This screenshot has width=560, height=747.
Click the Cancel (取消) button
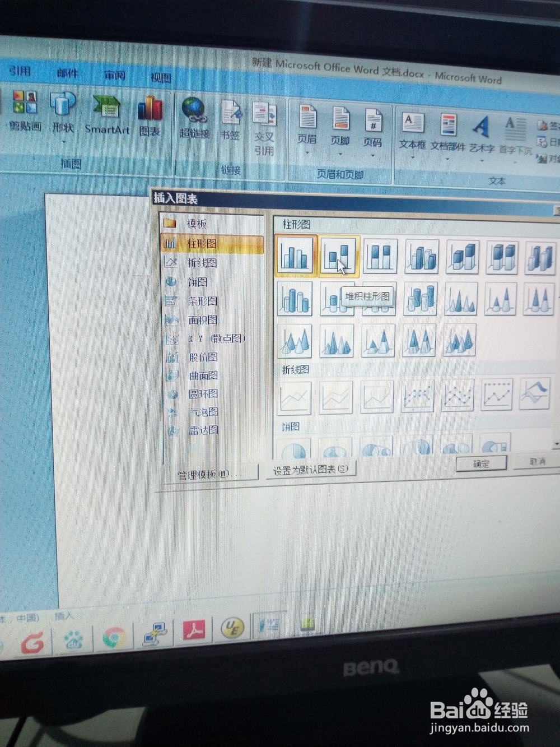click(538, 461)
